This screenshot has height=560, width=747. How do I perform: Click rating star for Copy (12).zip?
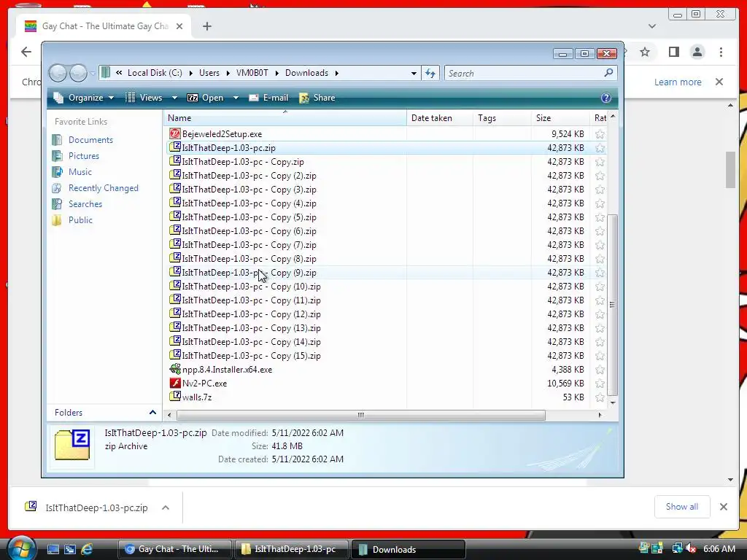(600, 314)
